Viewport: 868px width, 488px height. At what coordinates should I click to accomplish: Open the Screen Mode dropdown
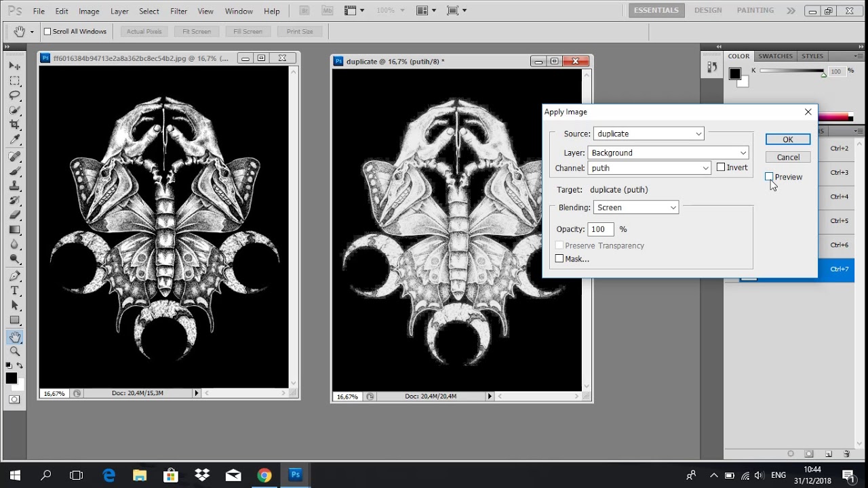click(456, 10)
